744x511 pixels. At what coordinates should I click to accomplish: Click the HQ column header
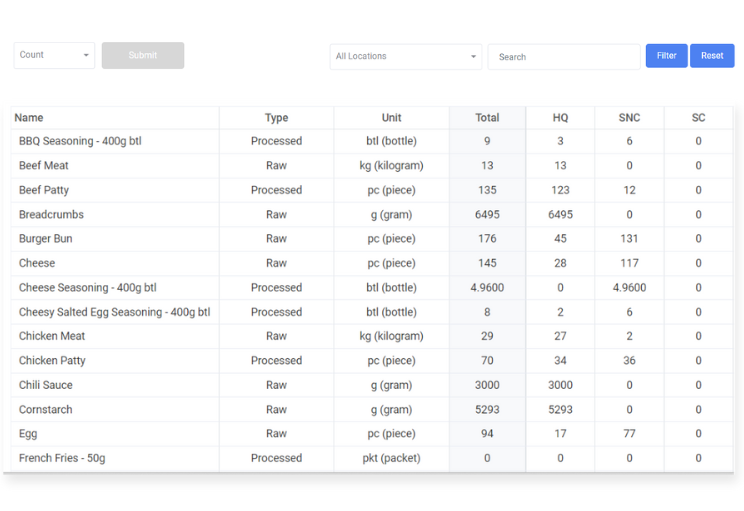(x=560, y=118)
